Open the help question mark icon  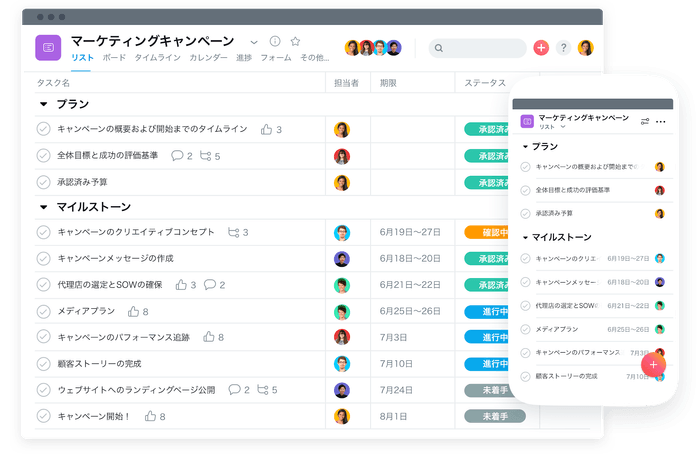pyautogui.click(x=563, y=47)
